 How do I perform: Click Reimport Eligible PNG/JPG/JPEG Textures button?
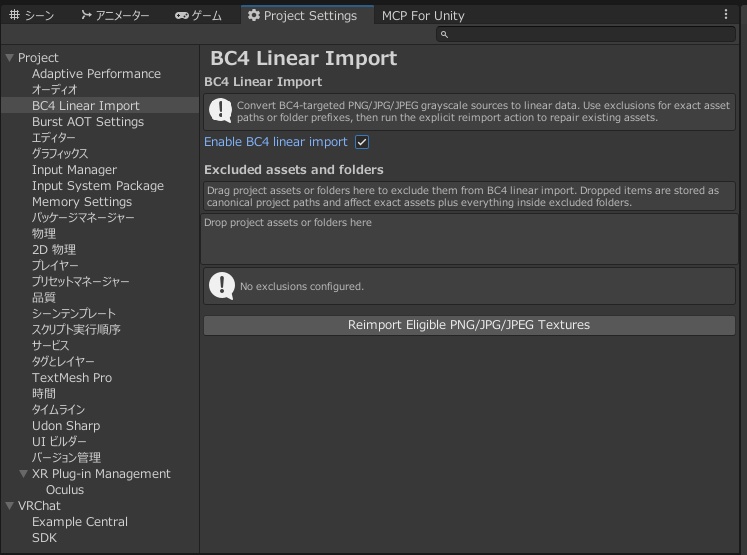469,325
